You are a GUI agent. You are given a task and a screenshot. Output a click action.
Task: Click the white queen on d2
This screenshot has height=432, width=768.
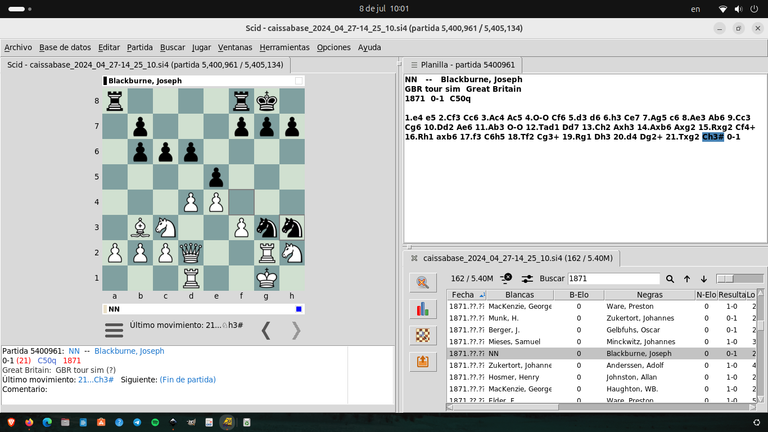click(191, 253)
